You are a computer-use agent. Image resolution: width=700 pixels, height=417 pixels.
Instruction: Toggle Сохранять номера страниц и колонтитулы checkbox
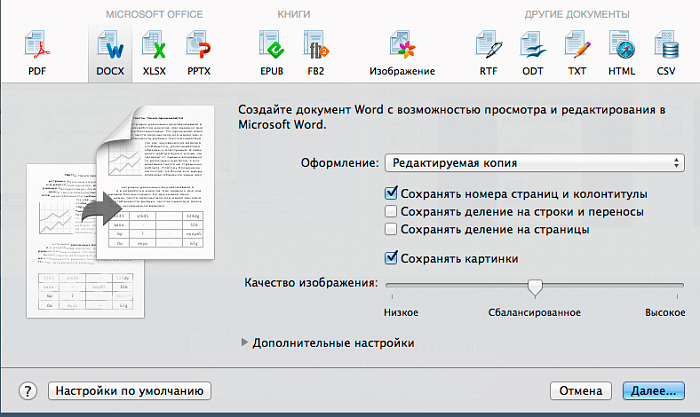[391, 193]
